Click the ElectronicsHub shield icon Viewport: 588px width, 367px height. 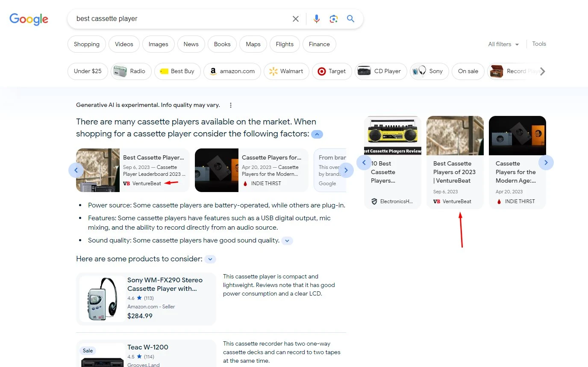374,201
